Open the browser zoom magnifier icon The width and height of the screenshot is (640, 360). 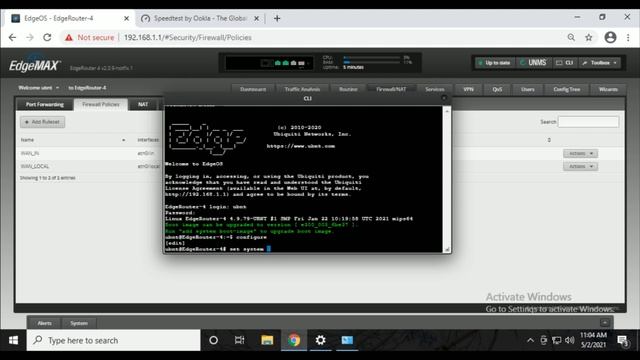click(571, 38)
